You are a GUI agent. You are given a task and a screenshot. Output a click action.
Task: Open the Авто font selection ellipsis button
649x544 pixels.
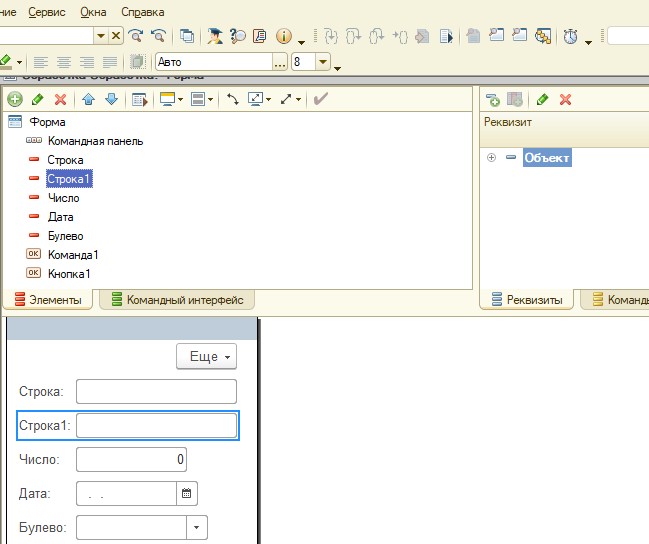tap(280, 62)
